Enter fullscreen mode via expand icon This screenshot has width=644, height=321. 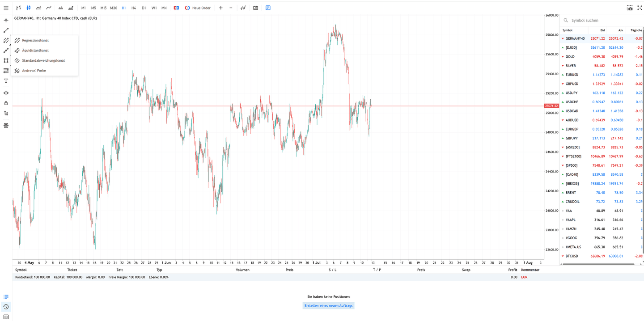point(640,8)
